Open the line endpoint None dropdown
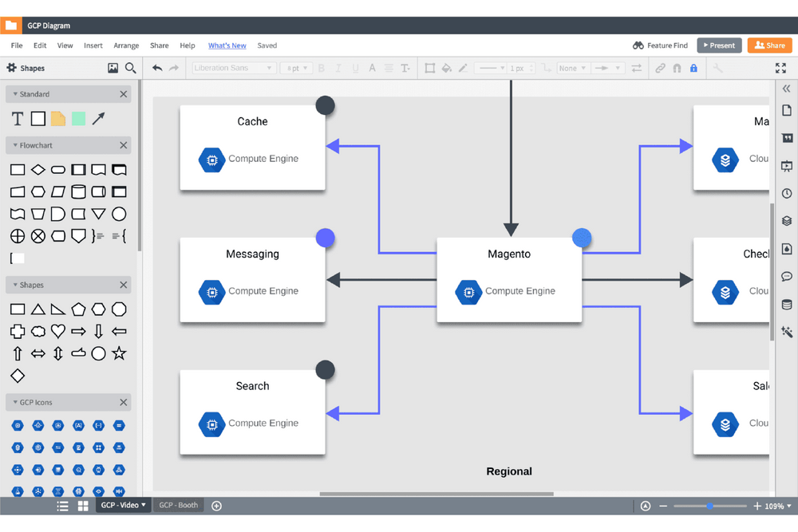This screenshot has width=798, height=532. click(571, 68)
